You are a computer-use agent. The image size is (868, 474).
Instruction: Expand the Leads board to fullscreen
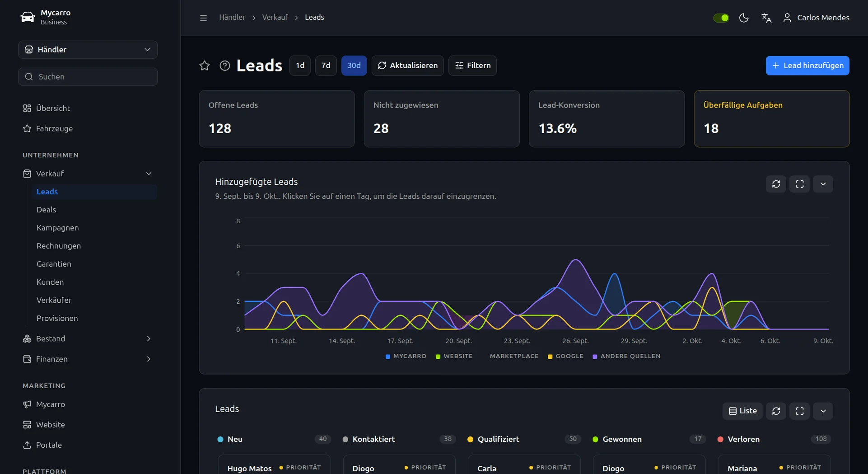[x=799, y=411]
